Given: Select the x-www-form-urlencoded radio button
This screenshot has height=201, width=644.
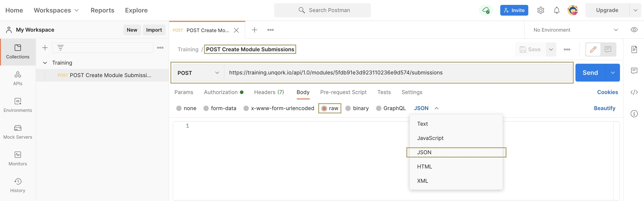Looking at the screenshot, I should (x=246, y=108).
